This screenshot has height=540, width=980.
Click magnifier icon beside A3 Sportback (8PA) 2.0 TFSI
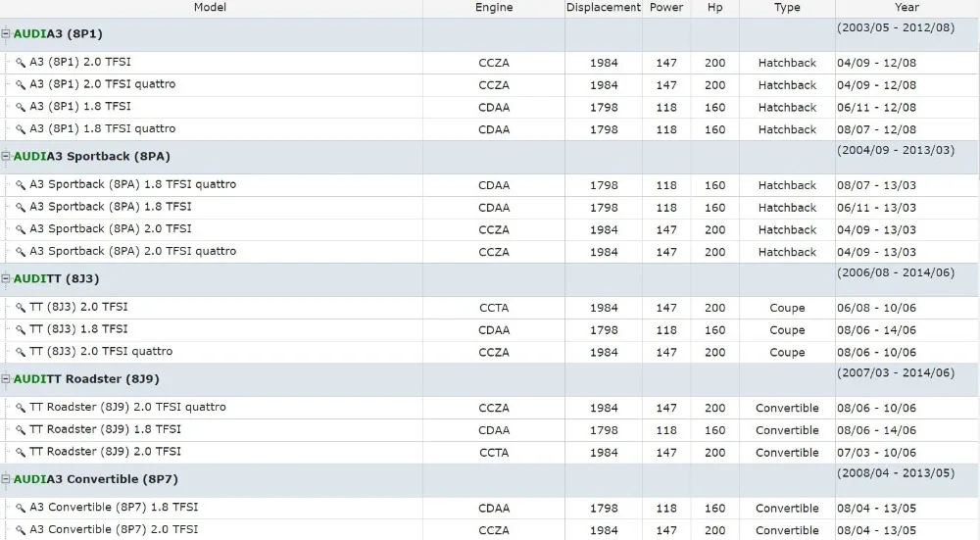(x=21, y=229)
